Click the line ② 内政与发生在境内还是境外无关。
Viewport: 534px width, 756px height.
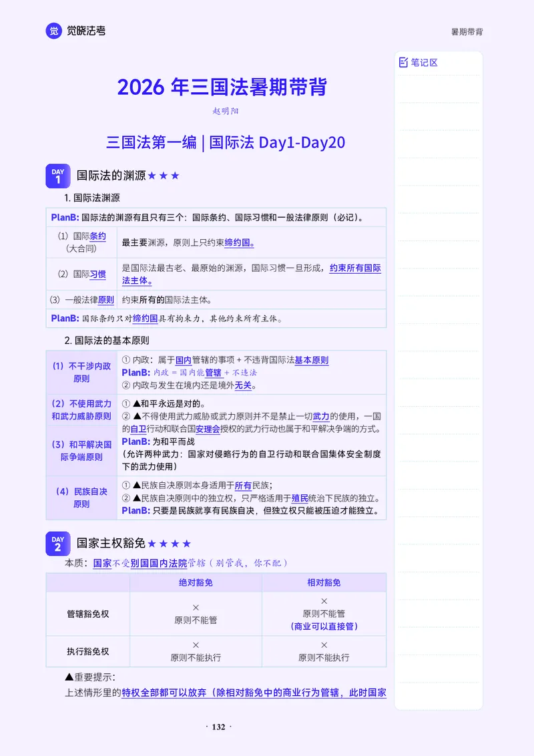pos(190,385)
